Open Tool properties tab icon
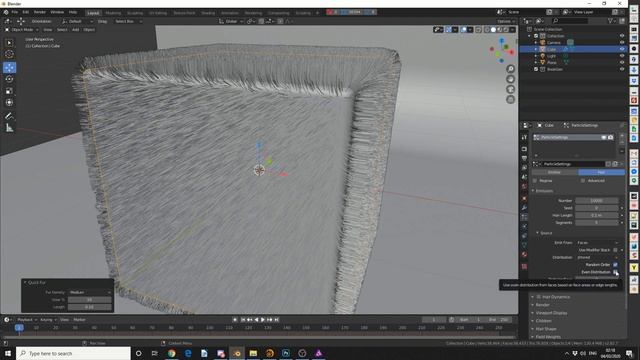 pos(524,138)
